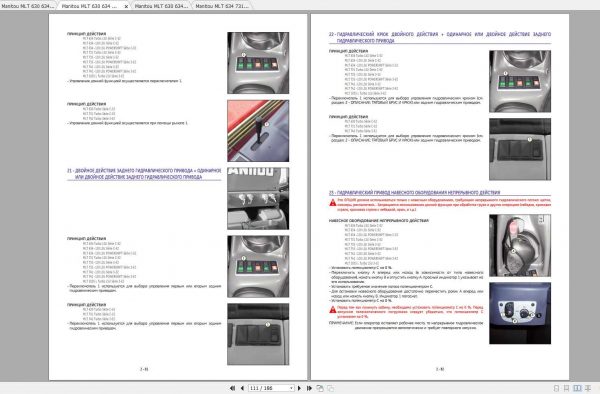This screenshot has width=600, height=394.
Task: Click the greyed next view icon
Action: [330, 388]
